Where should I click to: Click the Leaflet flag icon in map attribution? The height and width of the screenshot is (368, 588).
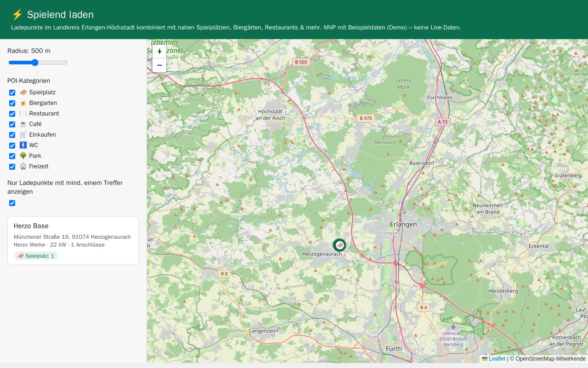click(485, 359)
